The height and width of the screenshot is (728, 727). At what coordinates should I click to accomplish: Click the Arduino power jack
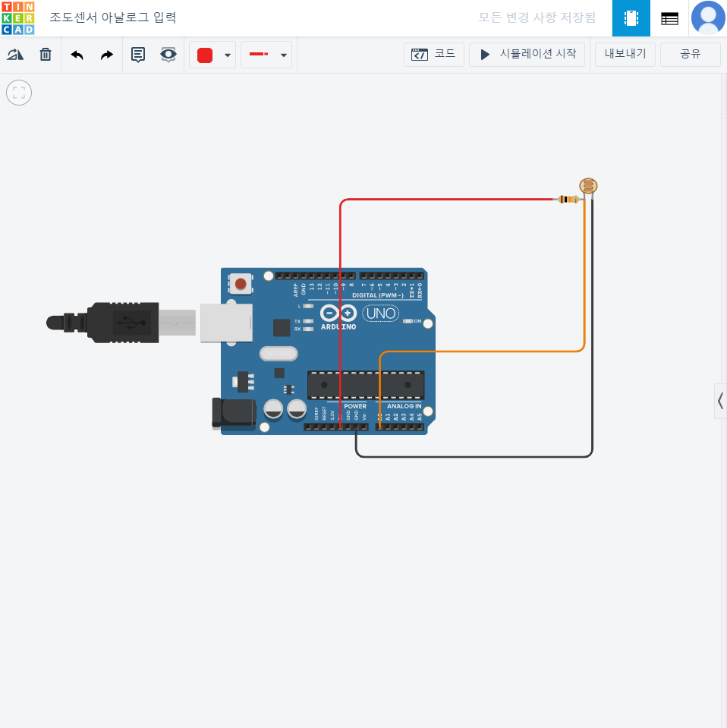pos(234,412)
